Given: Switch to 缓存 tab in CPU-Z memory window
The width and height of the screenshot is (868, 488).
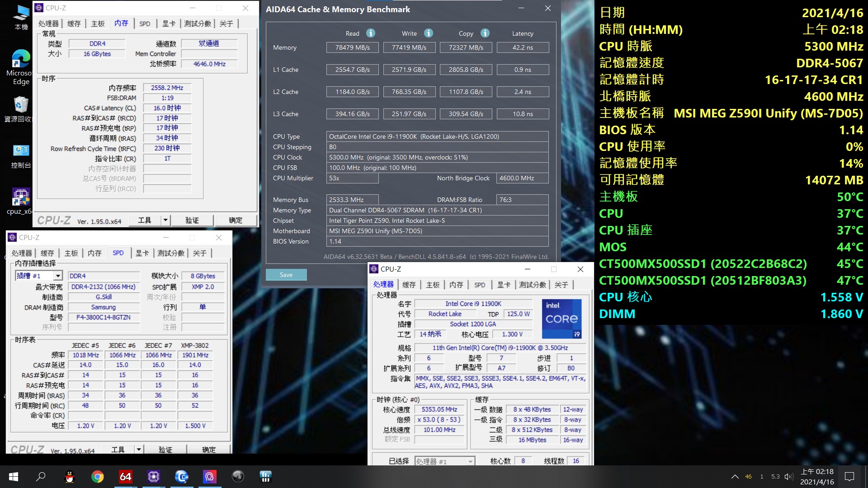Looking at the screenshot, I should tap(74, 23).
